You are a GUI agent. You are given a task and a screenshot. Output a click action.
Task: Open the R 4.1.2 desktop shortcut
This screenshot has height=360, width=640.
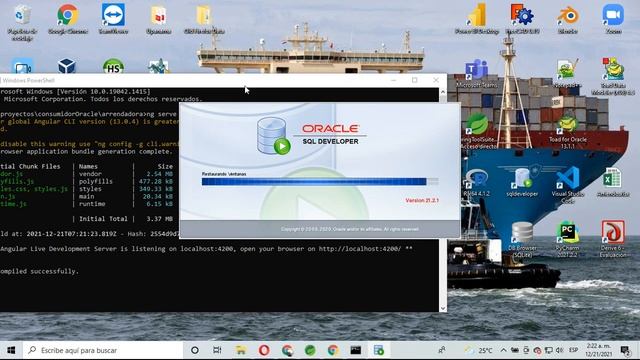[477, 183]
